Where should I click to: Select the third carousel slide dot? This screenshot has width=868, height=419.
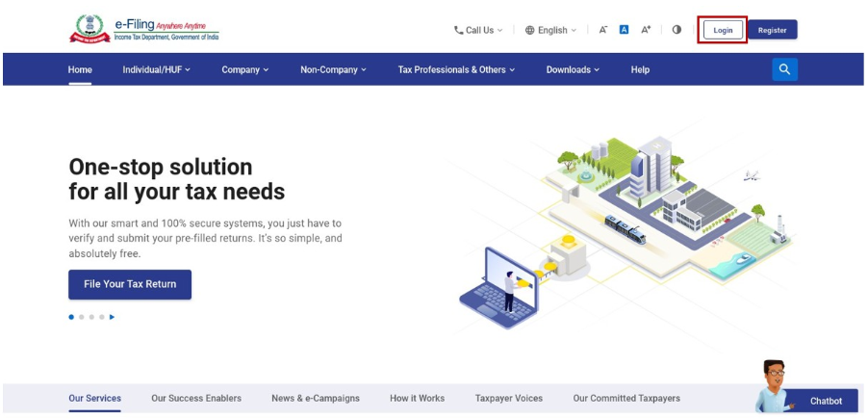[91, 317]
